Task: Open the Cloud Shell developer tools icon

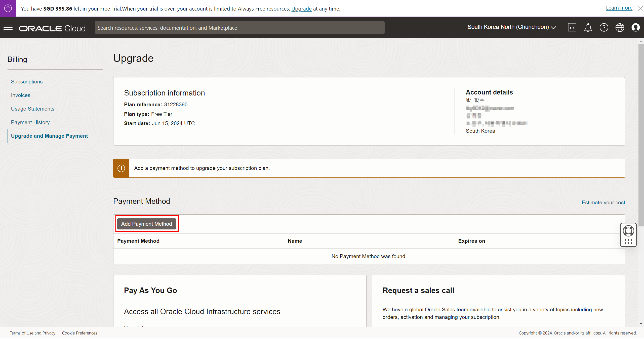Action: [572, 27]
